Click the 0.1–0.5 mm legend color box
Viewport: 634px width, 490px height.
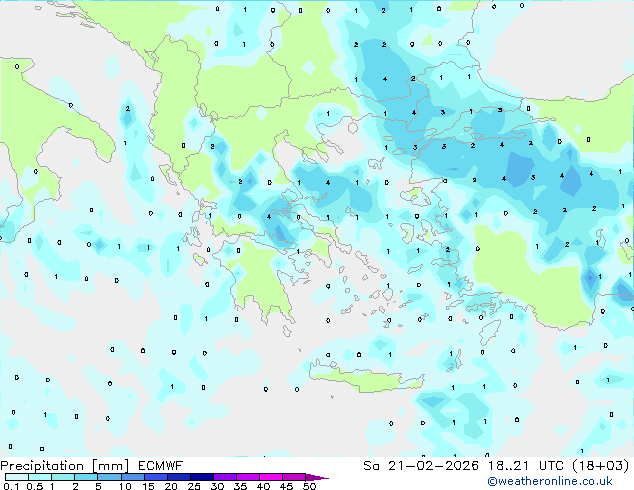click(17, 477)
